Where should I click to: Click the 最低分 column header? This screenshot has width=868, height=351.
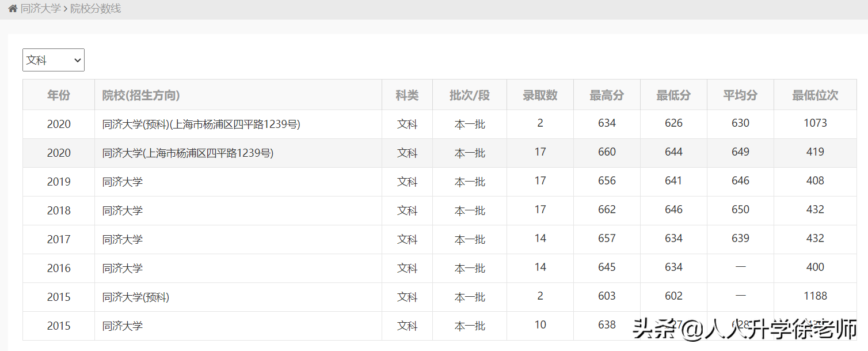(x=673, y=95)
